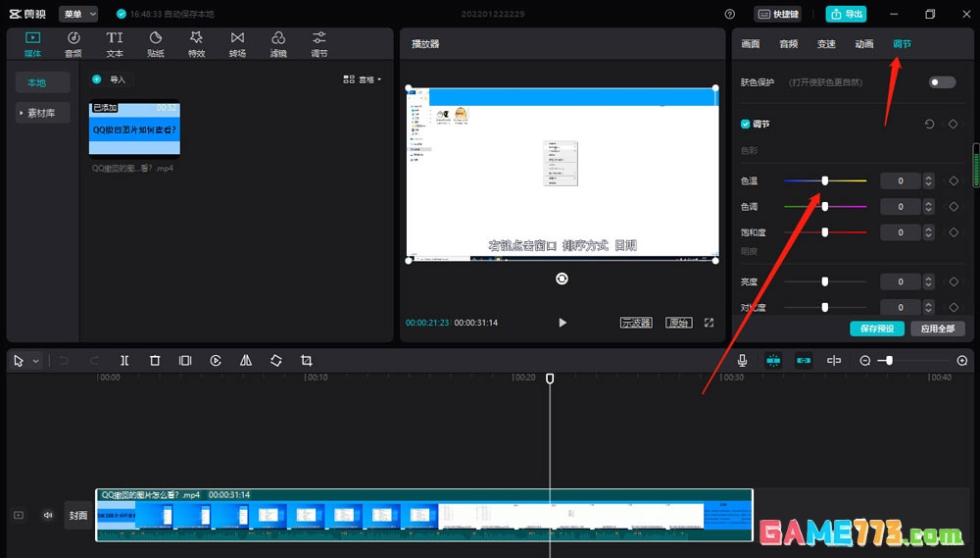The width and height of the screenshot is (980, 558).
Task: Click the mirror flip icon in timeline toolbar
Action: [246, 361]
